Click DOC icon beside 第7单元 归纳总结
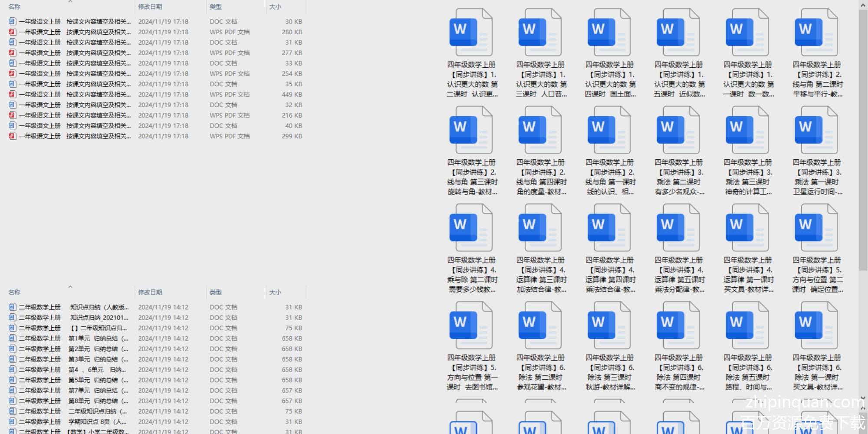 pos(12,391)
